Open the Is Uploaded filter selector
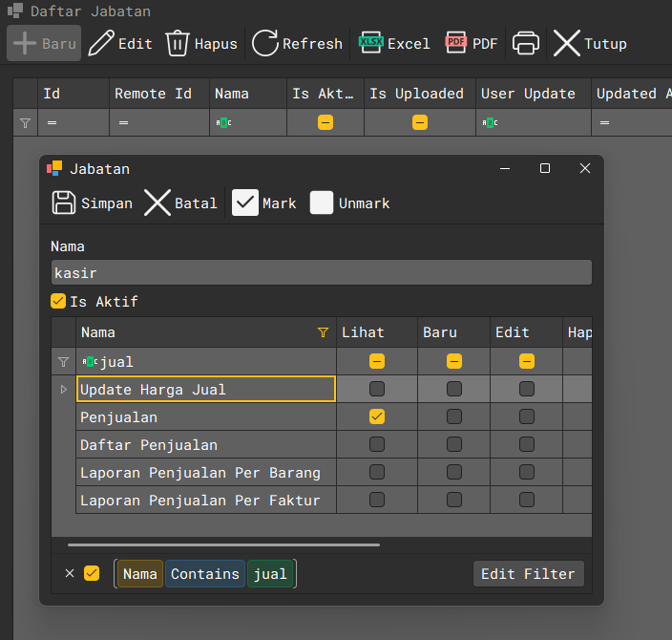Image resolution: width=672 pixels, height=640 pixels. 420,122
